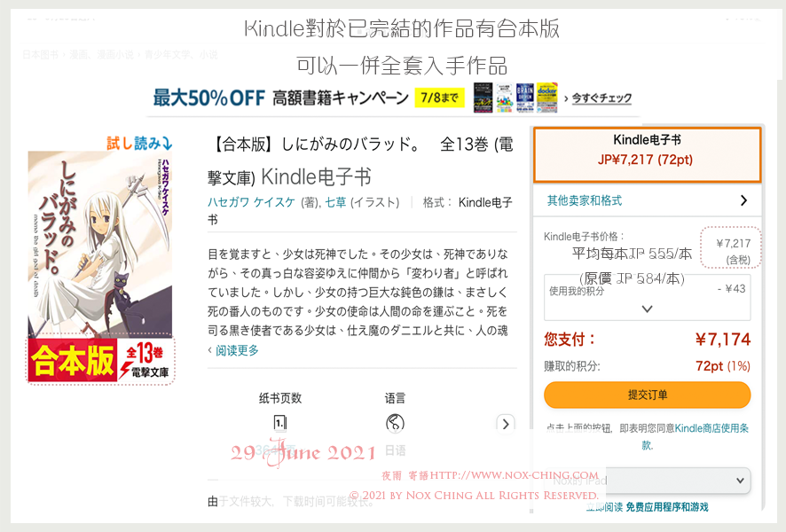Viewport: 786px width, 532px height.
Task: Click the 電撃文庫 lightning logo
Action: click(144, 372)
